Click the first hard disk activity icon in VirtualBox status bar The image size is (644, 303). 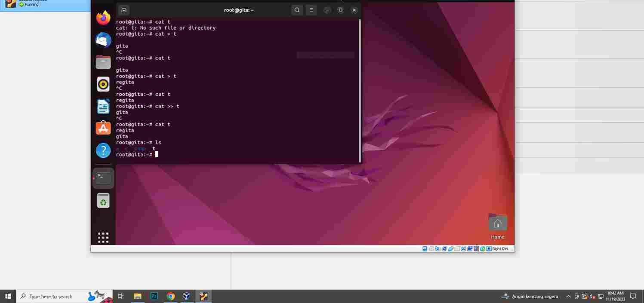coord(425,249)
